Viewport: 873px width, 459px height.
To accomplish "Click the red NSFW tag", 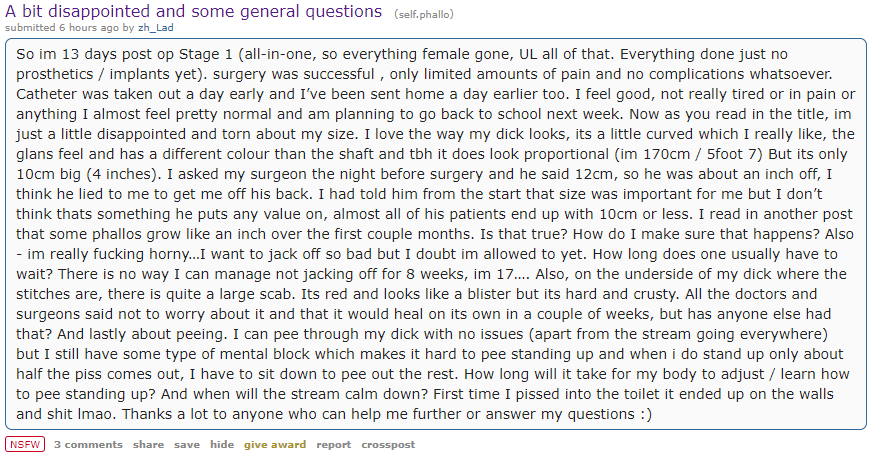I will (x=25, y=444).
